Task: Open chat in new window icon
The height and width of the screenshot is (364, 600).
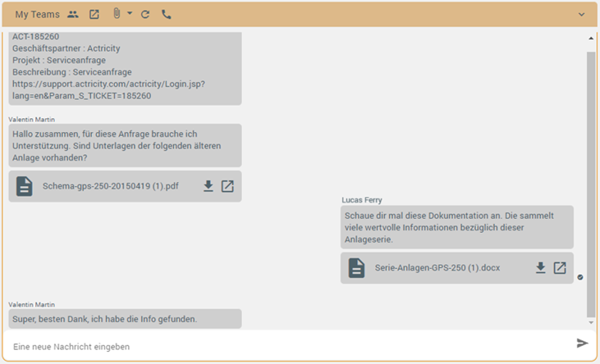Action: 94,15
